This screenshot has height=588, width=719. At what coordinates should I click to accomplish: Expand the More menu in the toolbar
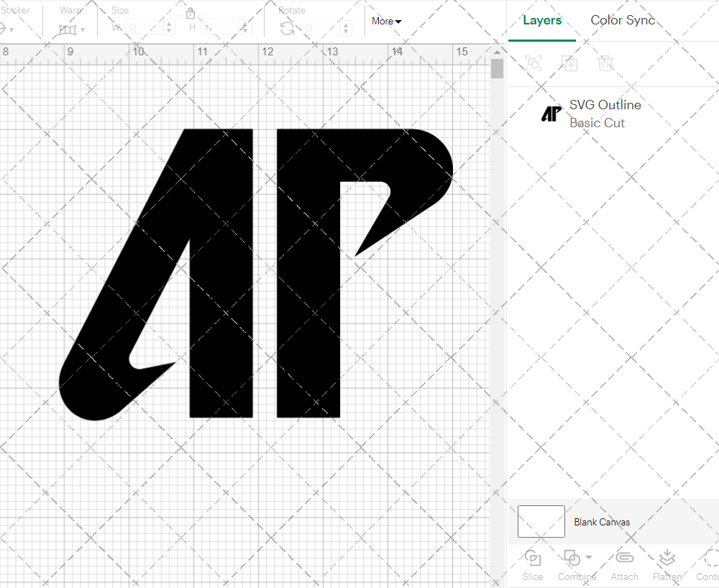pos(386,22)
